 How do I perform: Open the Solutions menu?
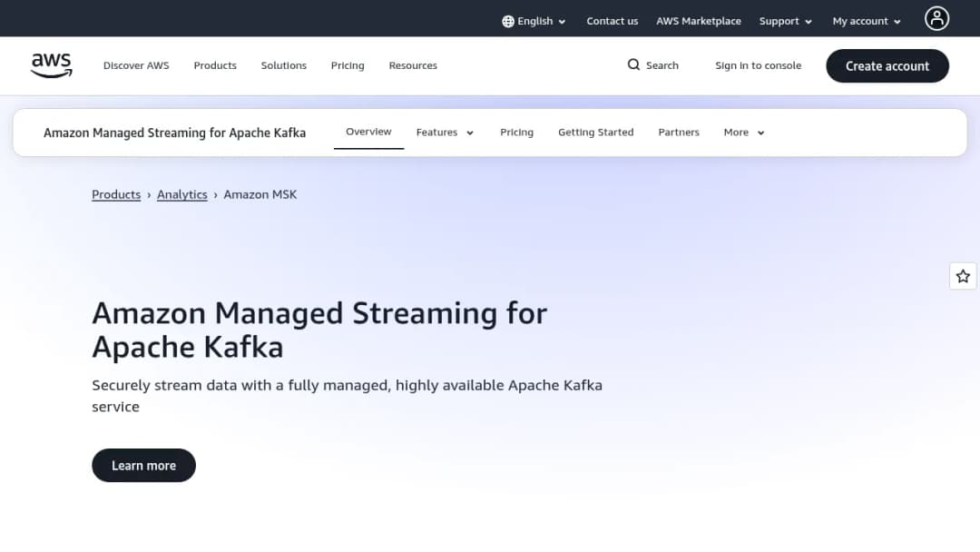tap(284, 65)
